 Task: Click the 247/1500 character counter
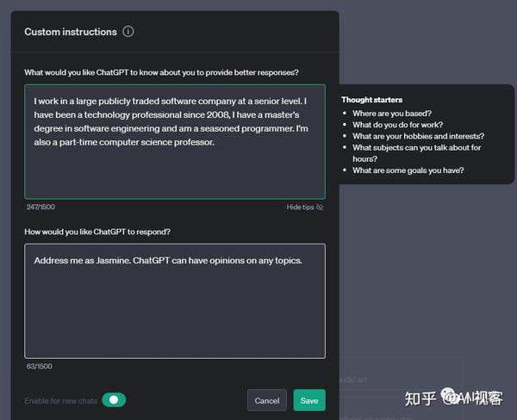pyautogui.click(x=40, y=207)
